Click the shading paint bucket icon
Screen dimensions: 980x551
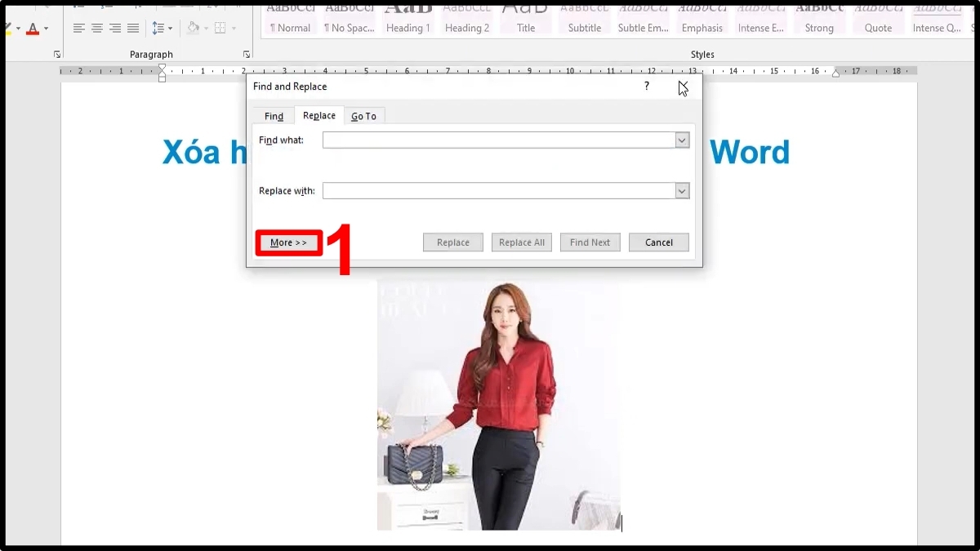pyautogui.click(x=193, y=29)
